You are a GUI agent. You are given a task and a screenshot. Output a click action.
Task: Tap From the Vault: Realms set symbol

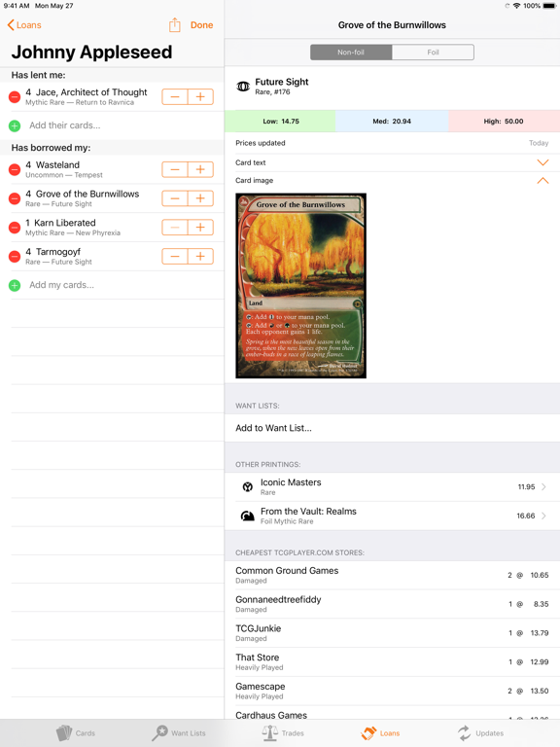248,516
